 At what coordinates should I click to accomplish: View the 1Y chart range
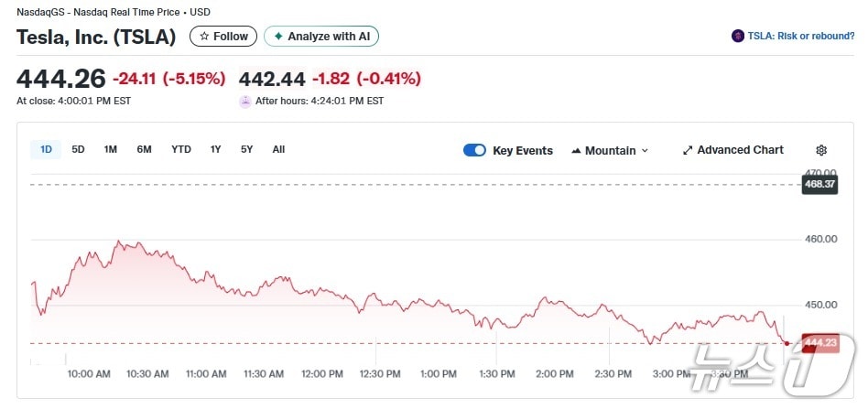pyautogui.click(x=216, y=149)
